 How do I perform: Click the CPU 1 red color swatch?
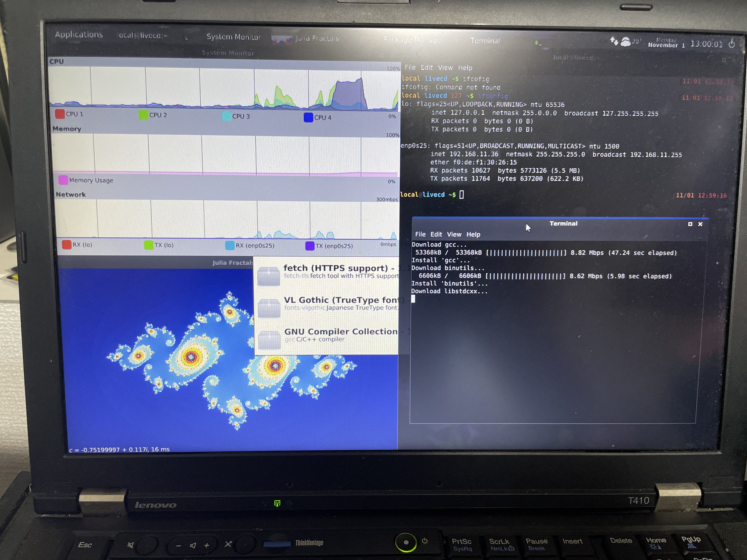[60, 114]
